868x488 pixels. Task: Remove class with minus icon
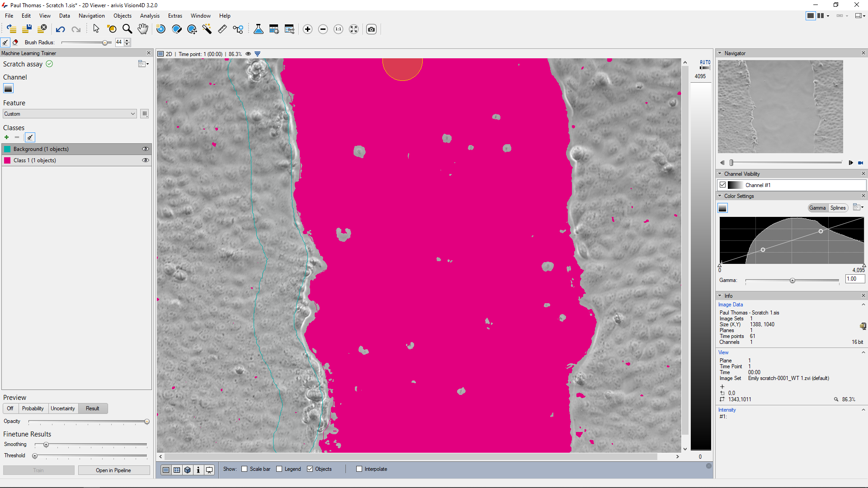(17, 137)
